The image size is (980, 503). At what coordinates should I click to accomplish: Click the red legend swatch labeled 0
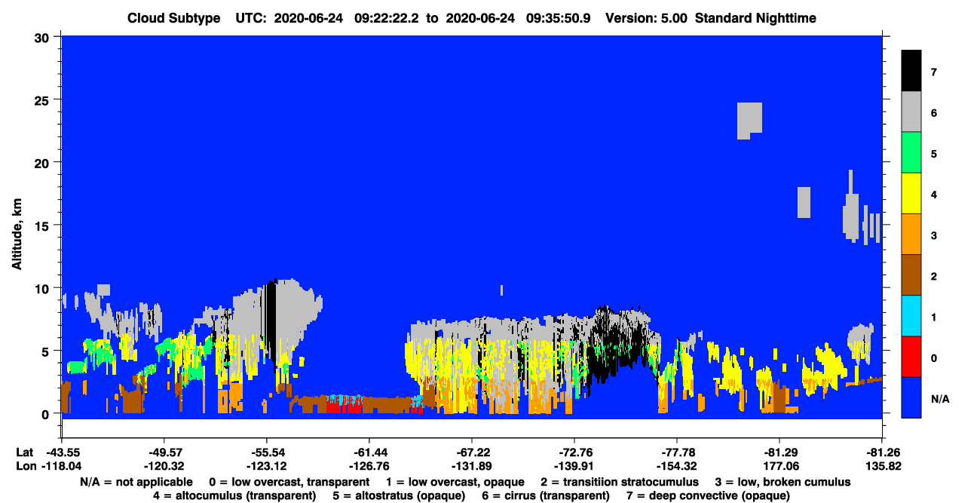click(x=911, y=356)
